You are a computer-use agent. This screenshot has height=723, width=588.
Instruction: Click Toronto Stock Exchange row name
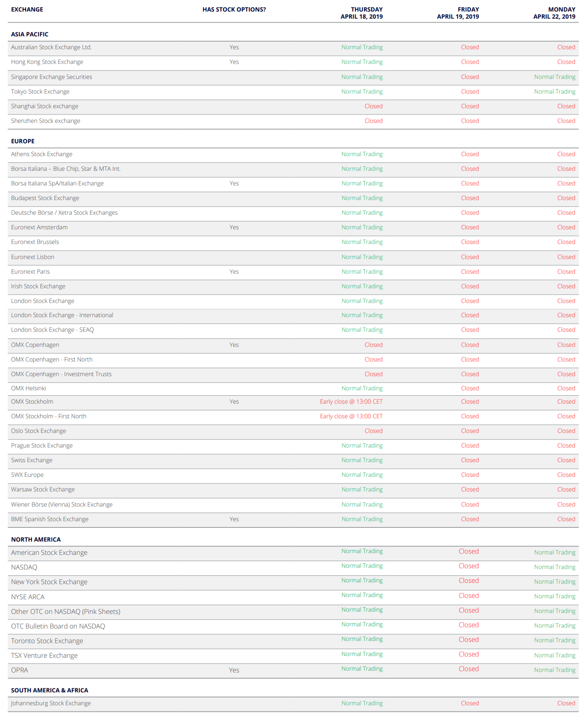point(47,641)
